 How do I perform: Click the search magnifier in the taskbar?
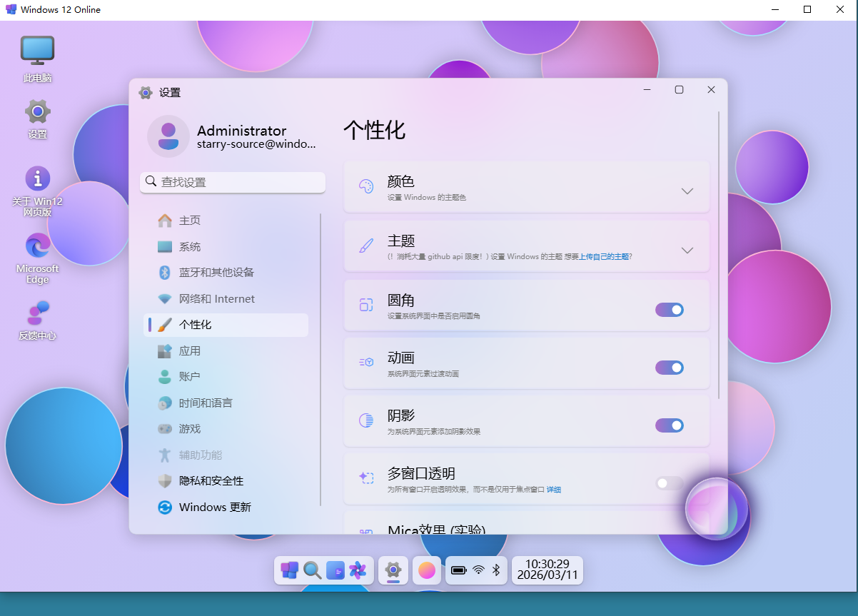(x=312, y=570)
